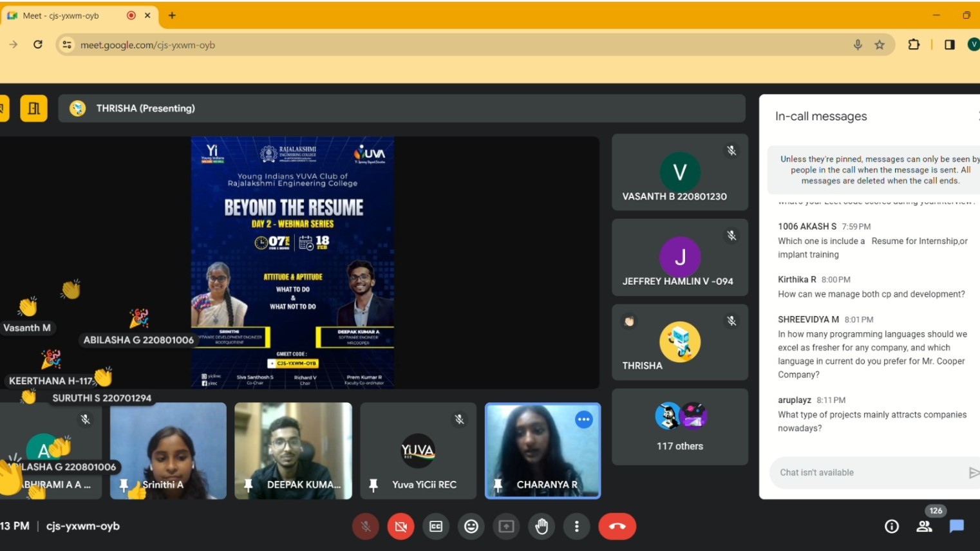Click aruplayz message about projects

click(x=872, y=422)
